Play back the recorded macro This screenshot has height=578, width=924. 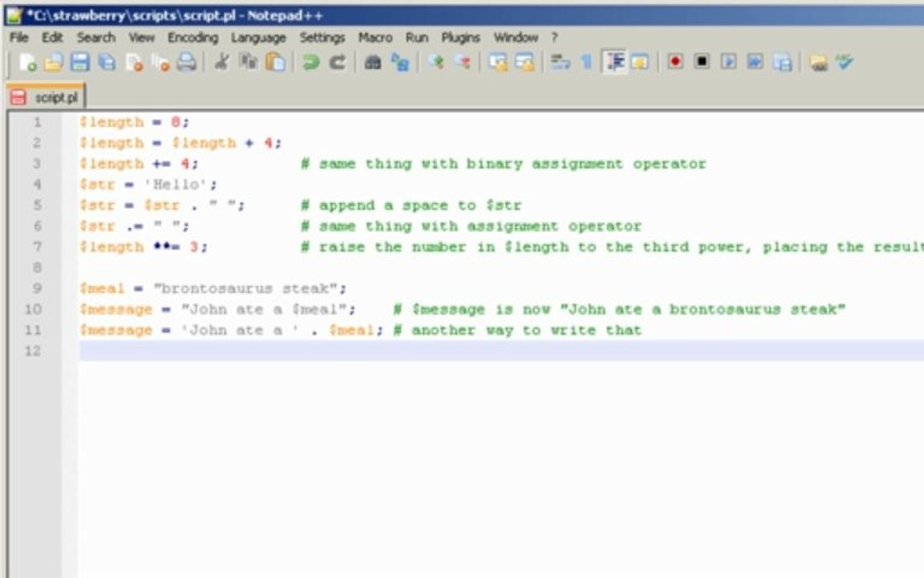[728, 61]
